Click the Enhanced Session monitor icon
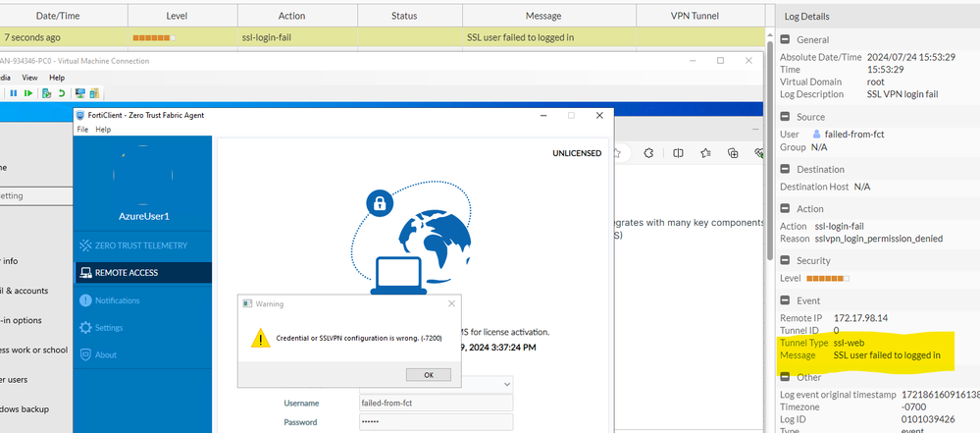The height and width of the screenshot is (433, 980). click(x=78, y=93)
